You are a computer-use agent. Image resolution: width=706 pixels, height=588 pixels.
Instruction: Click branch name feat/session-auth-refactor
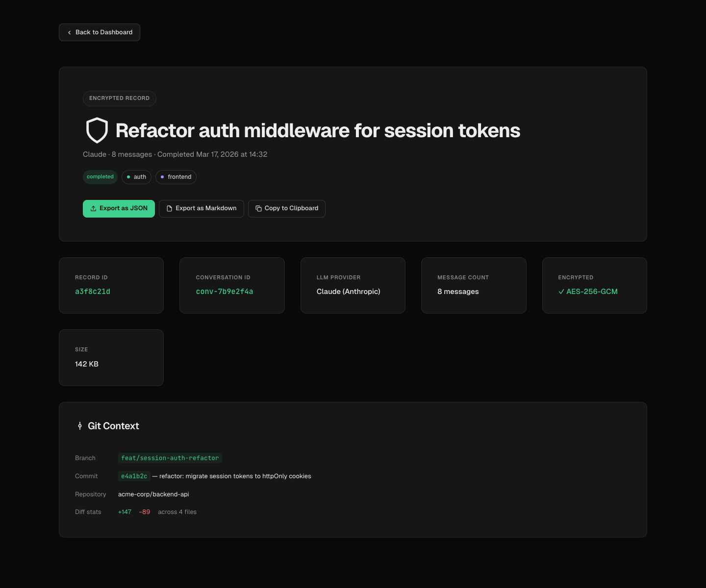(x=170, y=458)
